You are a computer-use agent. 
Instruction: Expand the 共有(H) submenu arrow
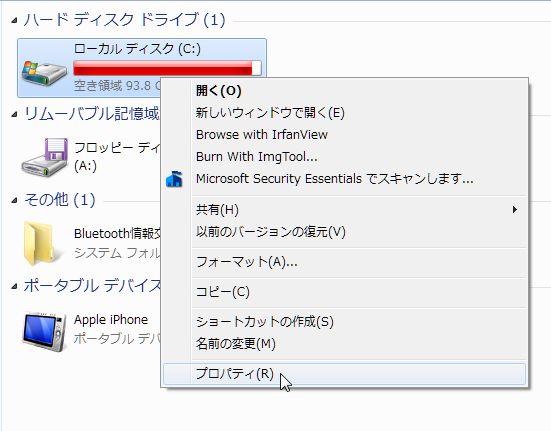tap(514, 210)
